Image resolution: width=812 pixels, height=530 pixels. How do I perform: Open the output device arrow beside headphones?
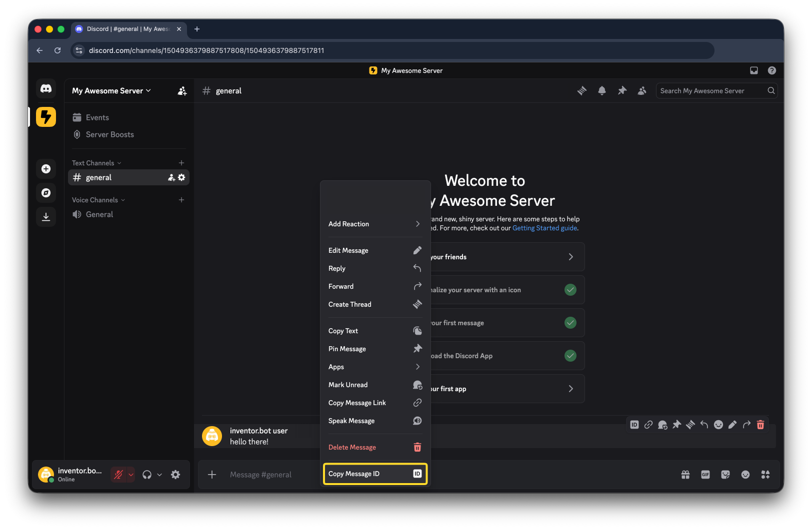tap(159, 475)
